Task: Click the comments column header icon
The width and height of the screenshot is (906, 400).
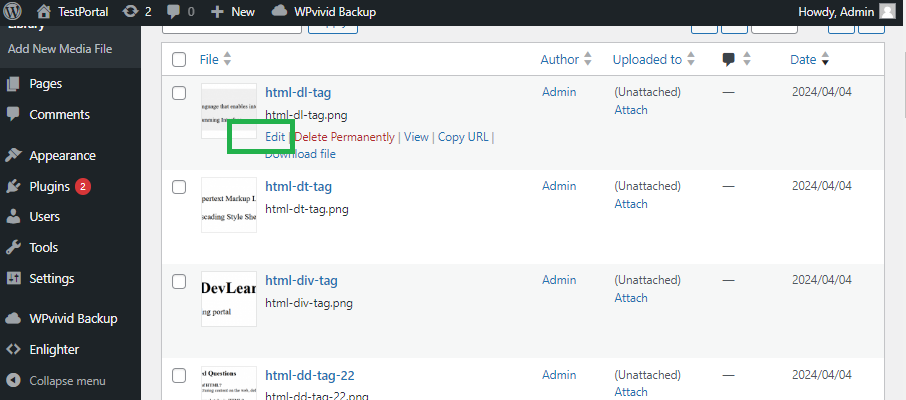Action: point(729,59)
